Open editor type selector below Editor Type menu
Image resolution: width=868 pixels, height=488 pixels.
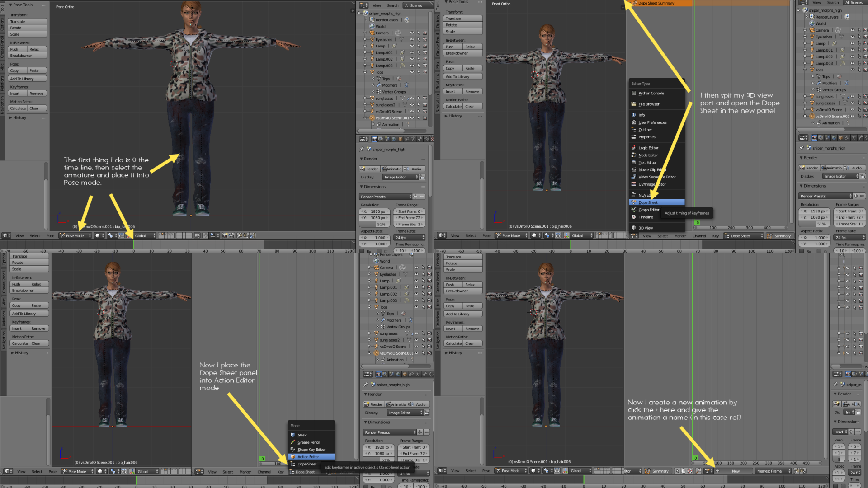pos(634,236)
